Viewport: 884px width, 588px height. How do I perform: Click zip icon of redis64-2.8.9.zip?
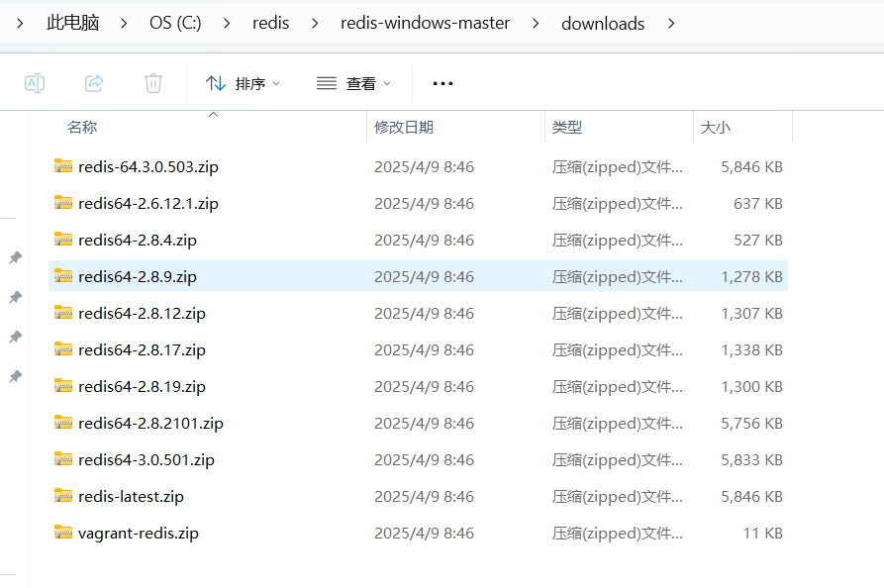tap(63, 275)
